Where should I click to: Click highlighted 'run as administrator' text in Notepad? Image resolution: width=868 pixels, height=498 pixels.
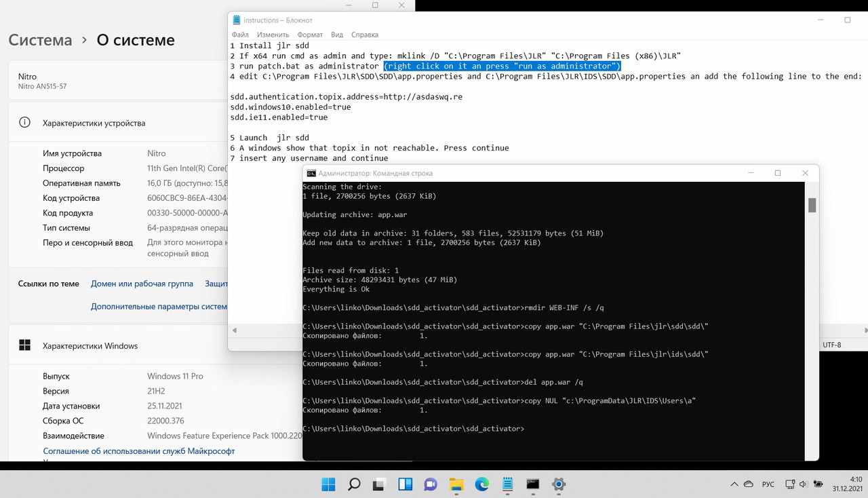click(502, 66)
